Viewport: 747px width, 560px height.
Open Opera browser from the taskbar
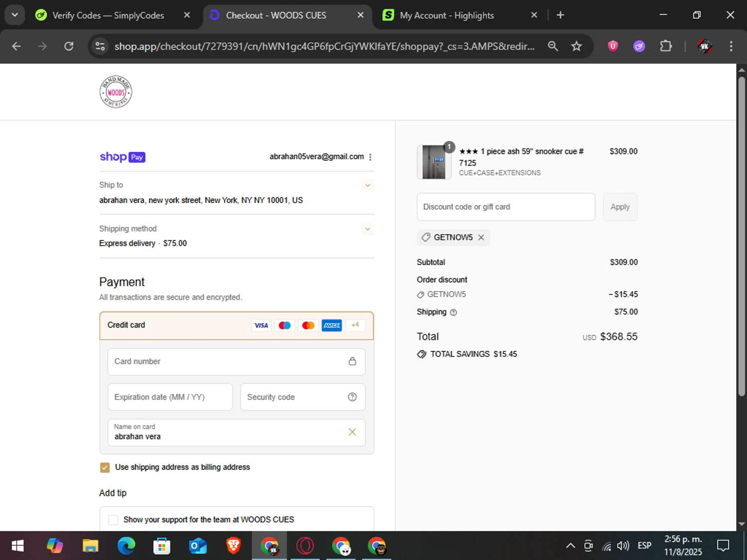click(x=305, y=546)
